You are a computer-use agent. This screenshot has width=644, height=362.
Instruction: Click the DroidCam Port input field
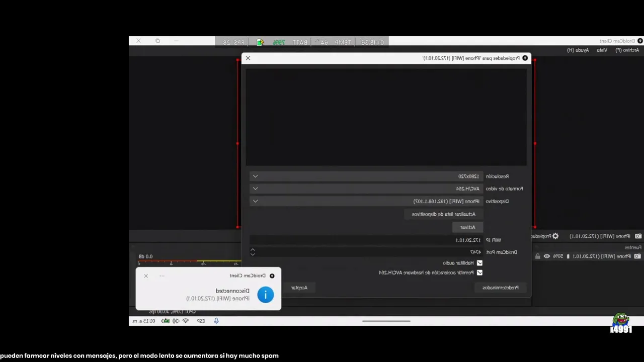(370, 252)
